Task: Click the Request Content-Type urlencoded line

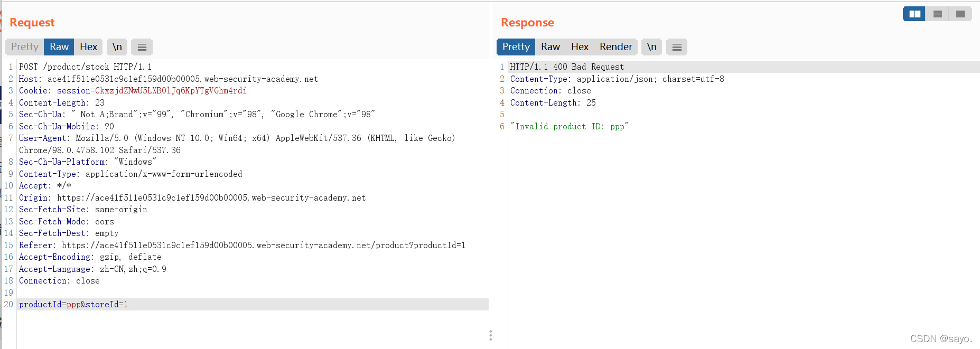Action: click(x=130, y=174)
